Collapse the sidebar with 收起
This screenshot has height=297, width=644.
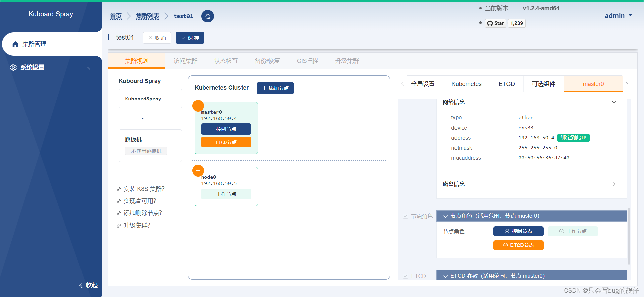coord(88,285)
